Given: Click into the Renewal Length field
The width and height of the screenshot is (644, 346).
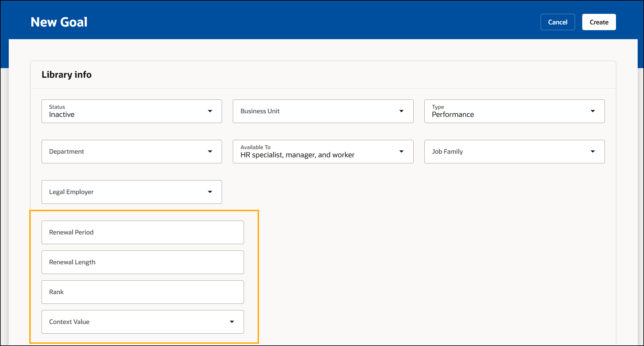Looking at the screenshot, I should pyautogui.click(x=142, y=262).
